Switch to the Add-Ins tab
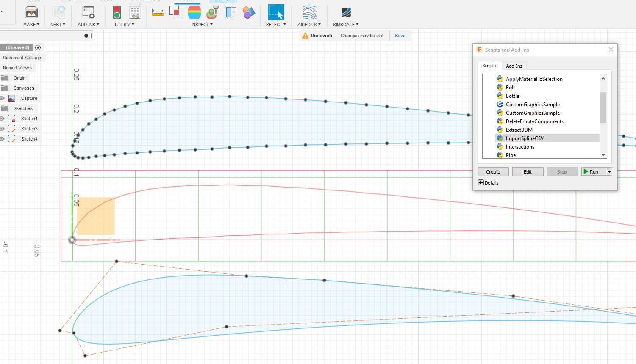The image size is (636, 364). 514,66
